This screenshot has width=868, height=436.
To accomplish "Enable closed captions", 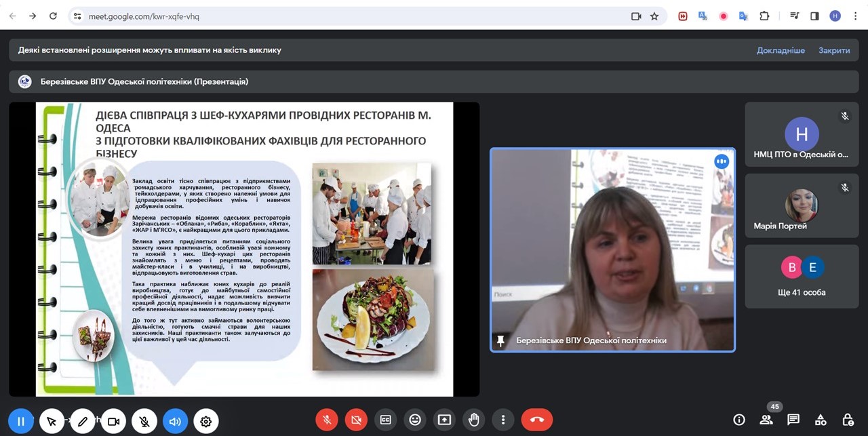I will (385, 420).
